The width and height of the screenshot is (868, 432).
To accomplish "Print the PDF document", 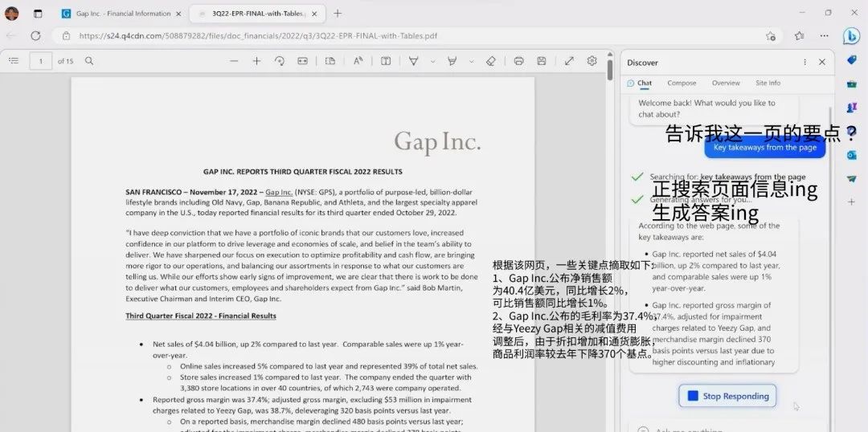I will pyautogui.click(x=518, y=61).
